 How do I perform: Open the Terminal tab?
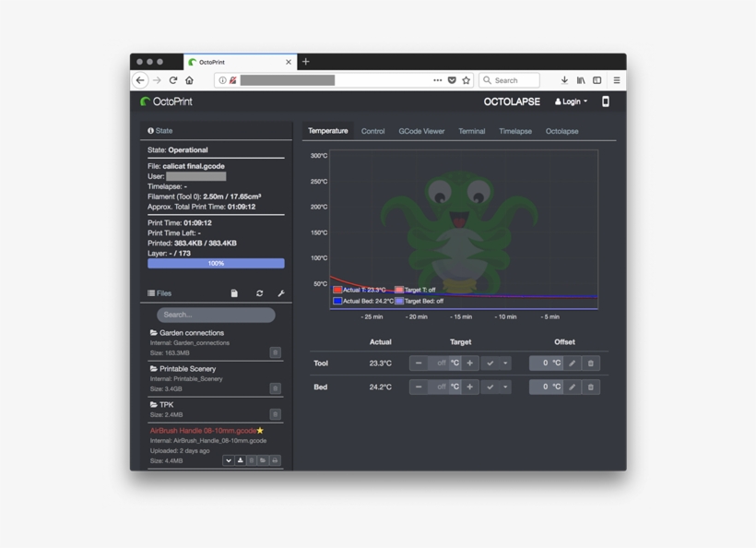click(471, 131)
